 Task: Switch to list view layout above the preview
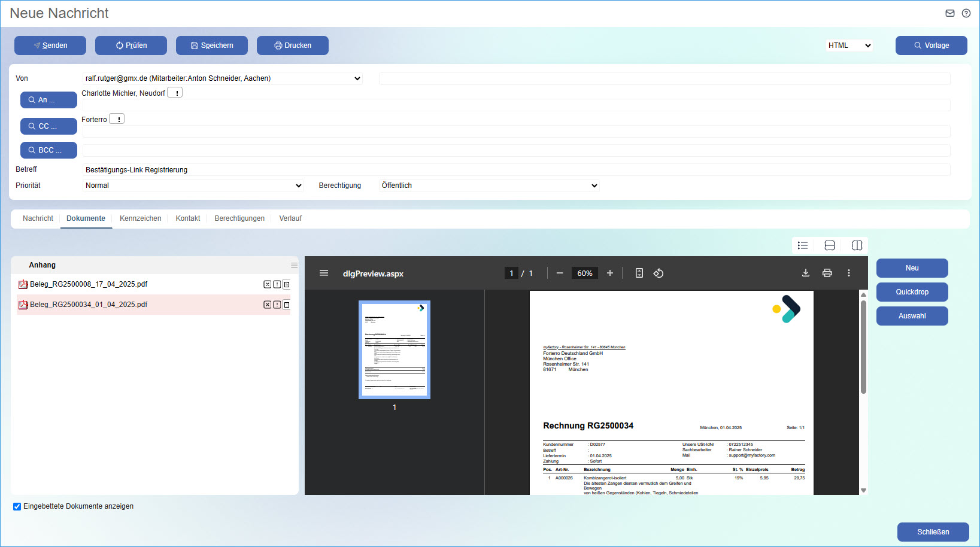[x=802, y=245]
